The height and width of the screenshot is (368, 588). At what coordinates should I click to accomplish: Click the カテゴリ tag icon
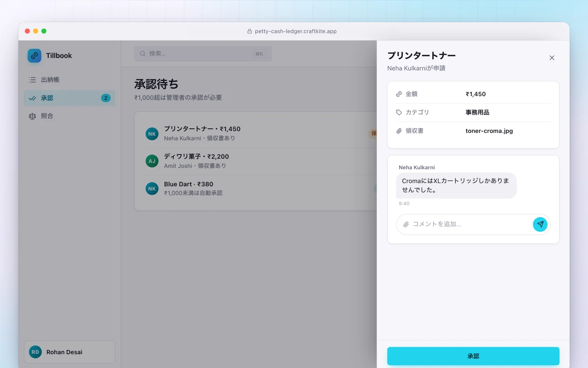click(x=399, y=112)
